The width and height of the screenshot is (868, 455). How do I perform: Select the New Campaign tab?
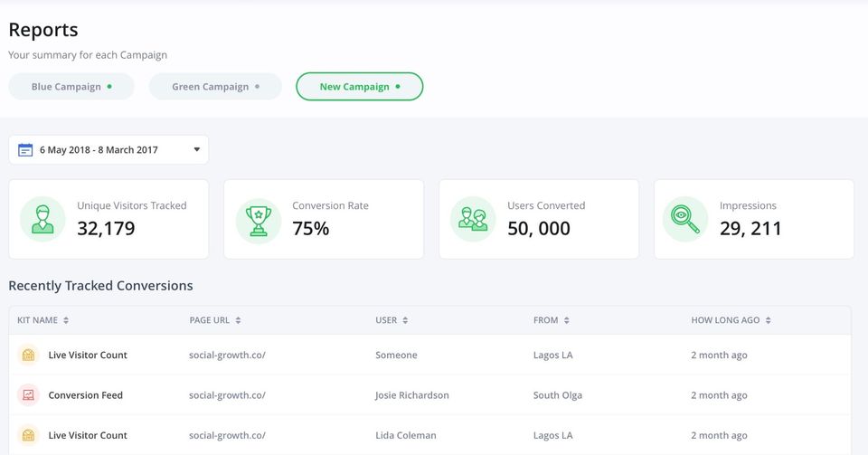point(359,87)
